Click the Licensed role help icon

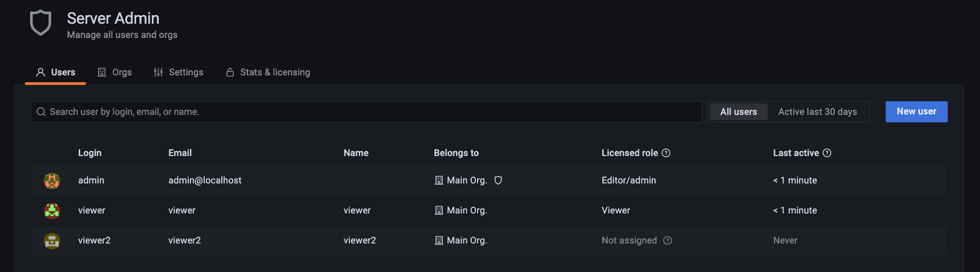[x=666, y=153]
